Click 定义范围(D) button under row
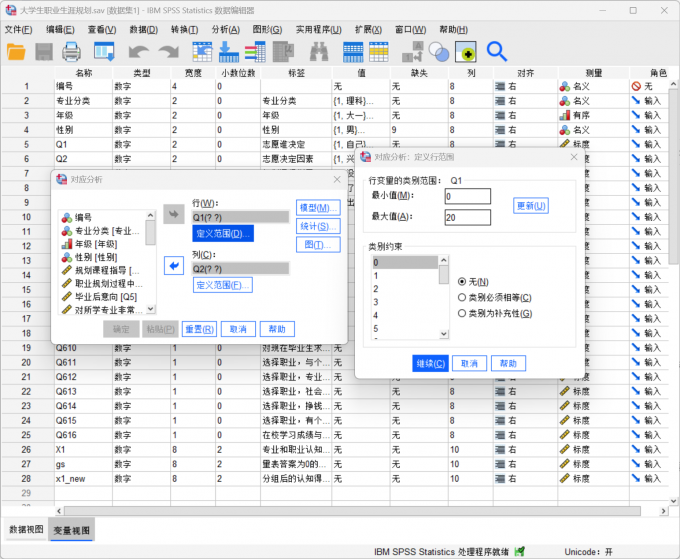 pos(223,234)
